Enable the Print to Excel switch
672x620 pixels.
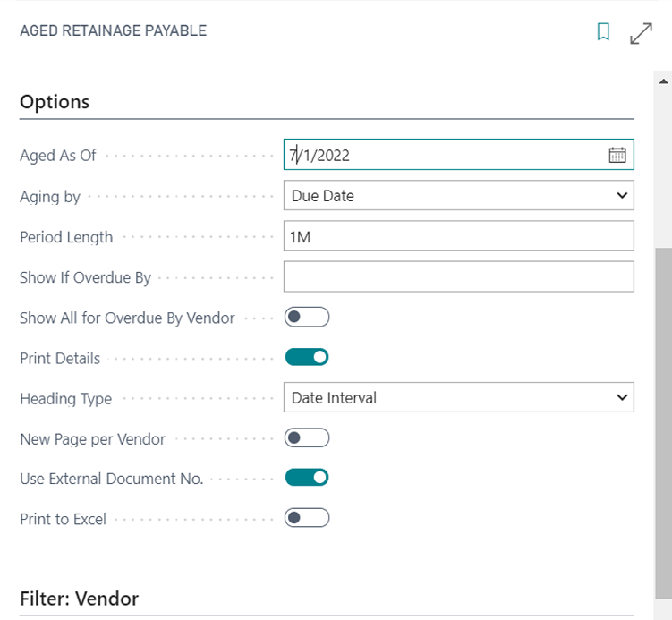pos(307,518)
